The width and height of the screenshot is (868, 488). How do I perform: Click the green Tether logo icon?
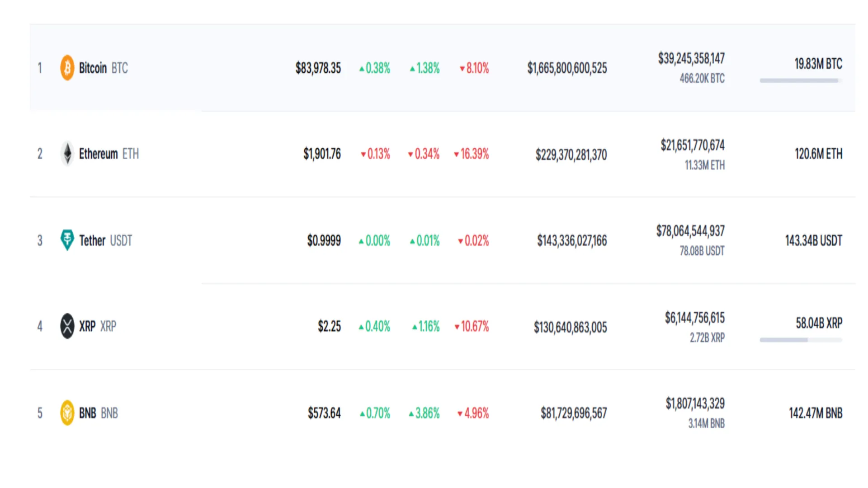pyautogui.click(x=67, y=240)
